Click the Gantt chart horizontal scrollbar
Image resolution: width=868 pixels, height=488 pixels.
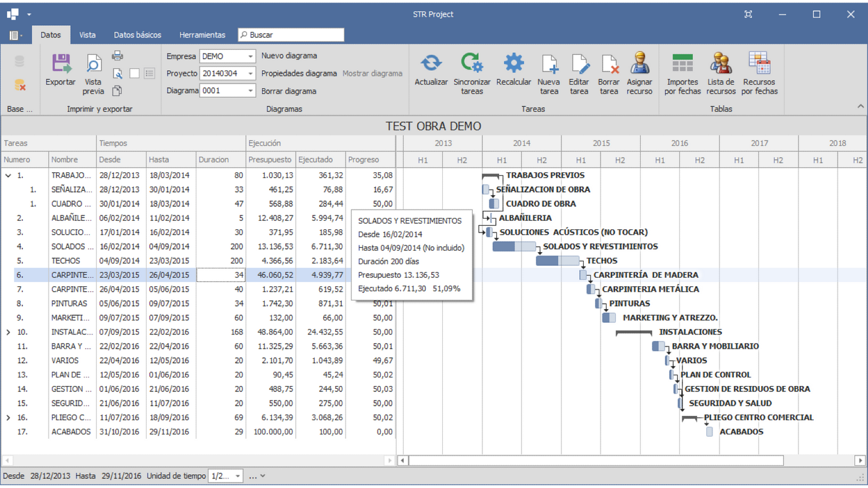point(596,460)
